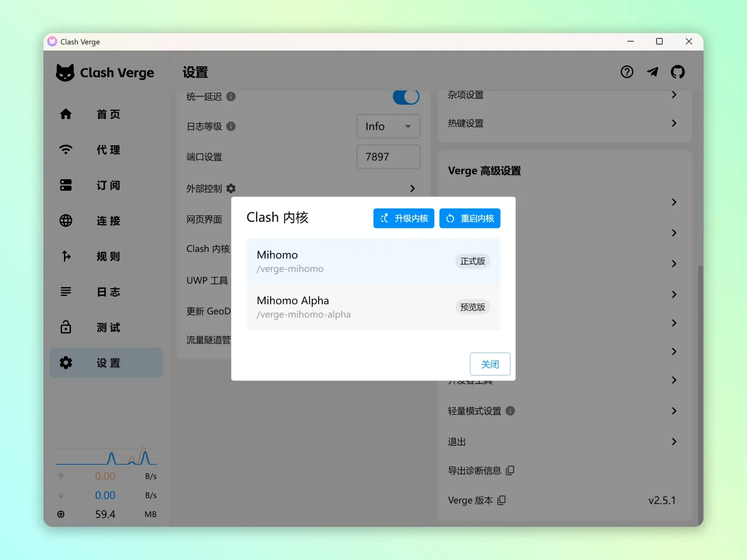The image size is (747, 560).
Task: Click the 导出诊断信息 label
Action: tap(474, 470)
